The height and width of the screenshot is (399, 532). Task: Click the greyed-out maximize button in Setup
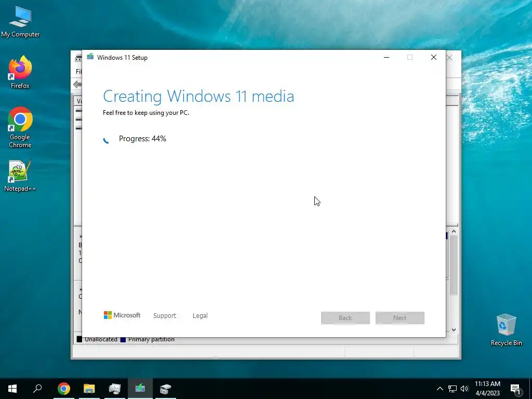[x=410, y=57]
